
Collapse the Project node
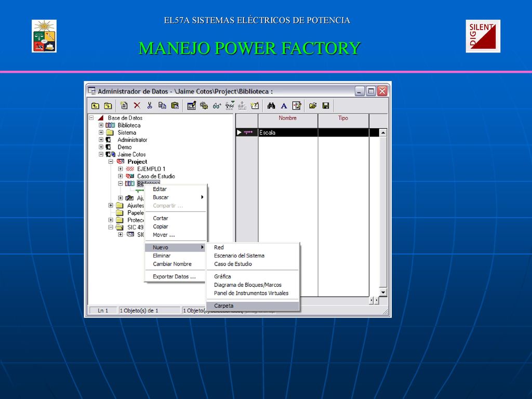[111, 162]
